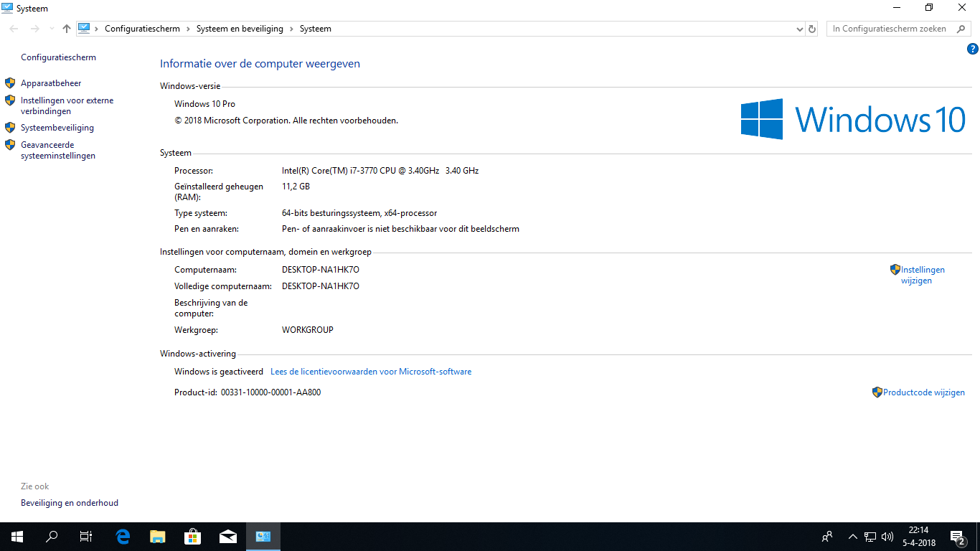Open address bar history dropdown
The image size is (980, 551).
(800, 29)
